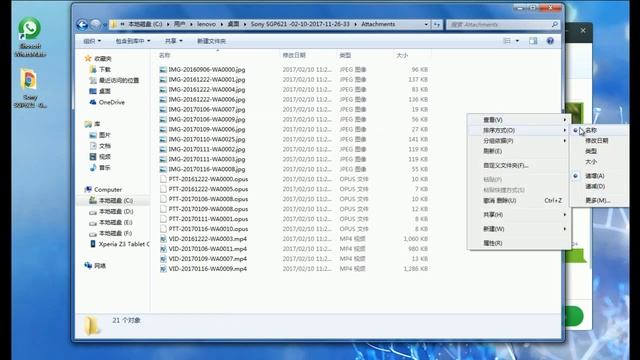
Task: Click the 网络 network icon in sidebar
Action: [x=88, y=265]
